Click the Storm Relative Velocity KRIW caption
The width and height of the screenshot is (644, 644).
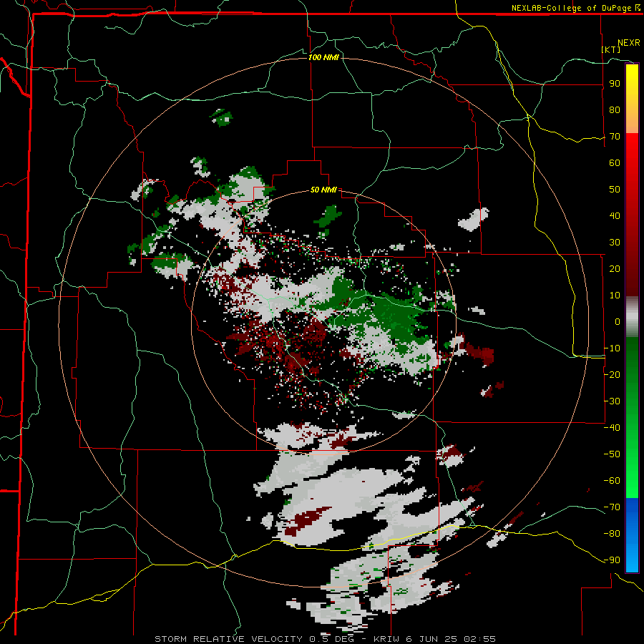(x=326, y=639)
